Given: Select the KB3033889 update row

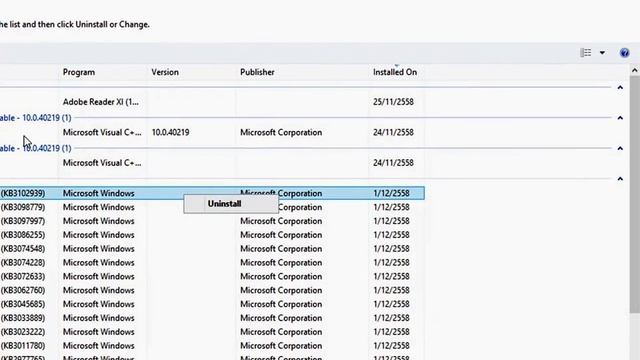Looking at the screenshot, I should click(x=212, y=318).
